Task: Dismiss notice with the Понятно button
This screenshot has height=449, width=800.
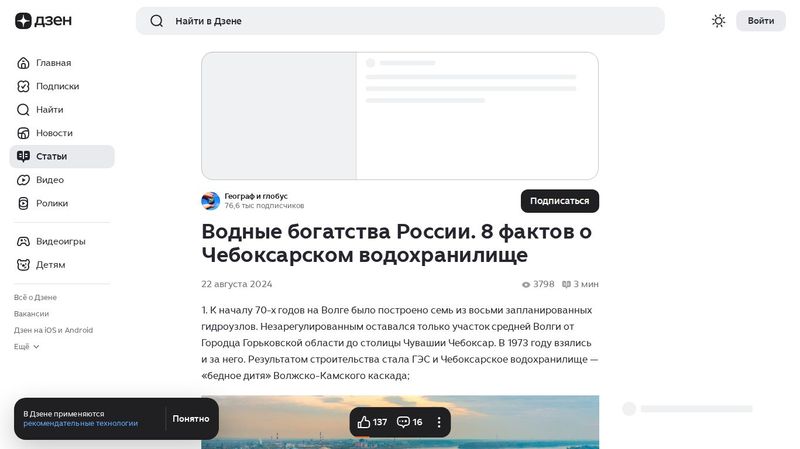Action: pyautogui.click(x=190, y=419)
